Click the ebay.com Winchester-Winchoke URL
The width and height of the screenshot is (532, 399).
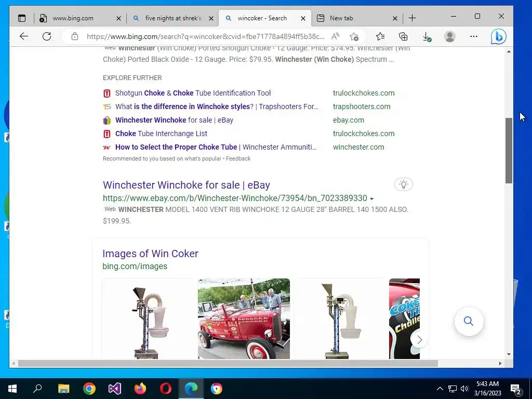[x=235, y=198]
